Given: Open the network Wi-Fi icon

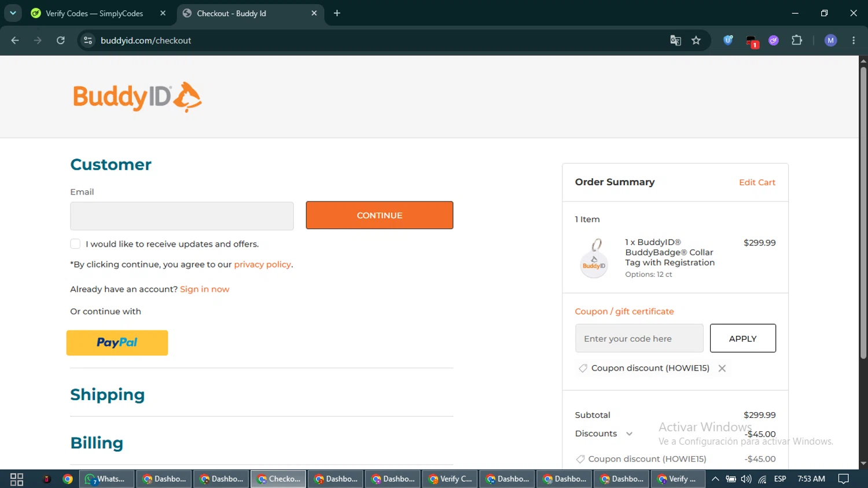Looking at the screenshot, I should (x=763, y=479).
